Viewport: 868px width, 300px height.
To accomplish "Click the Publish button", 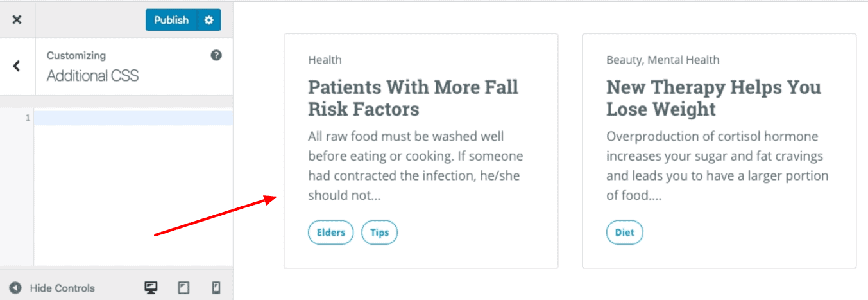I will click(x=171, y=20).
